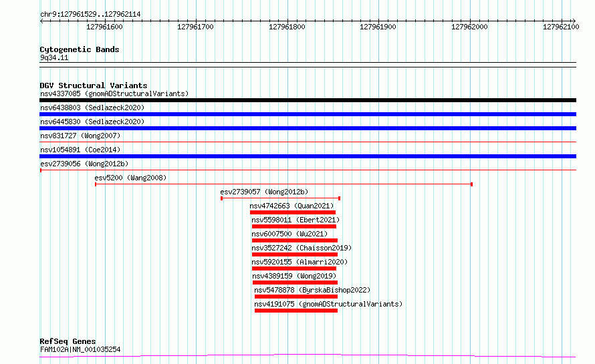Select the RefSeq Genes track title
The width and height of the screenshot is (595, 364).
(68, 342)
